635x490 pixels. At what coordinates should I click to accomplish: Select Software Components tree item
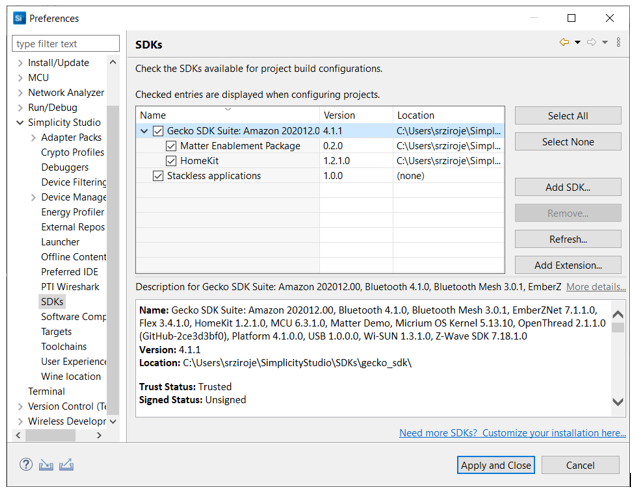coord(74,317)
